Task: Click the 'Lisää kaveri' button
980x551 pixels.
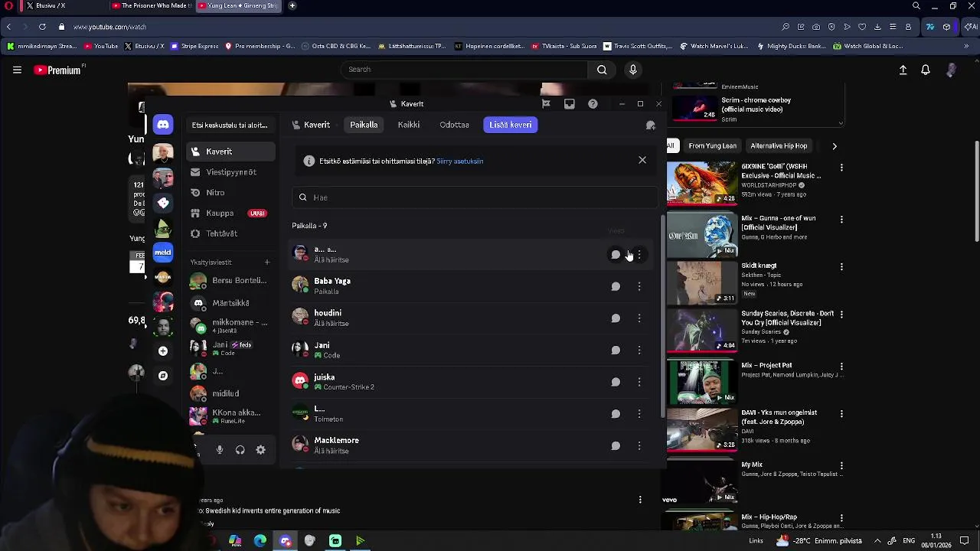Action: coord(511,125)
